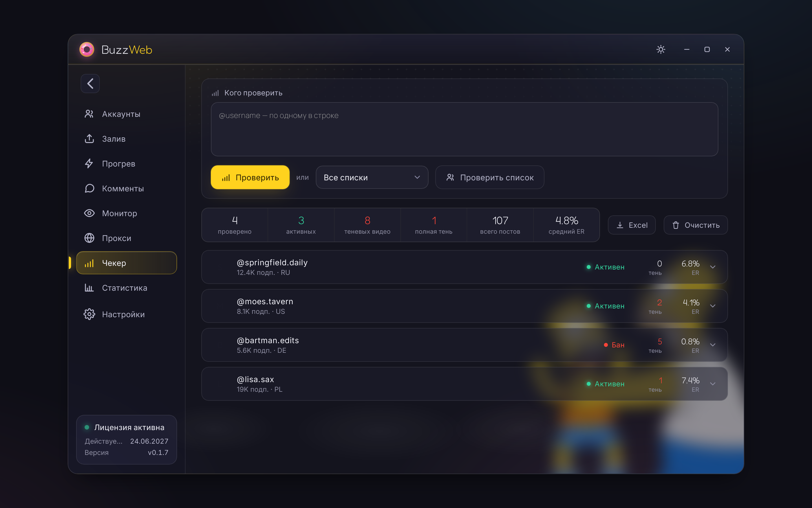The image size is (812, 508).
Task: Select the Чекер sidebar item
Action: pyautogui.click(x=127, y=263)
